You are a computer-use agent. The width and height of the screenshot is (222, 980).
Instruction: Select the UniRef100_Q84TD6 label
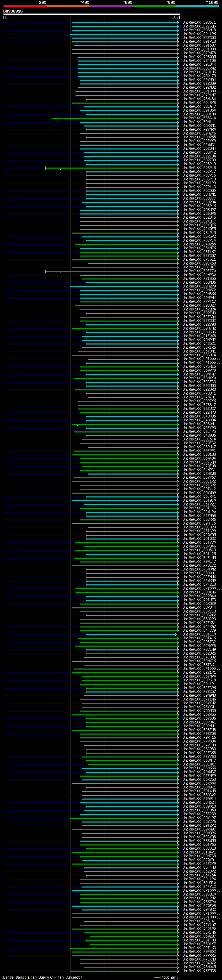pyautogui.click(x=199, y=60)
